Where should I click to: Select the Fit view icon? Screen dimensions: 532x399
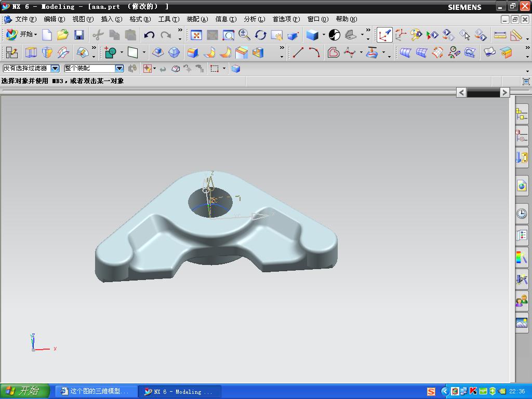coord(196,35)
